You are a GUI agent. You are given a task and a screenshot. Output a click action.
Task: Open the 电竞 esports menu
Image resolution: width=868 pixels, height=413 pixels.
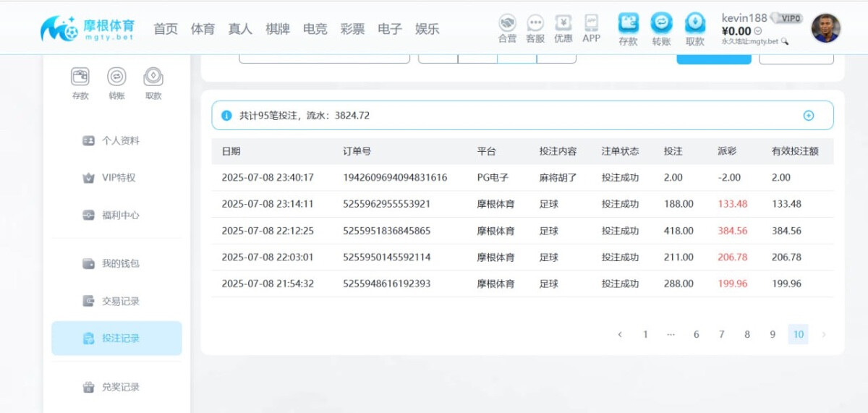coord(315,29)
